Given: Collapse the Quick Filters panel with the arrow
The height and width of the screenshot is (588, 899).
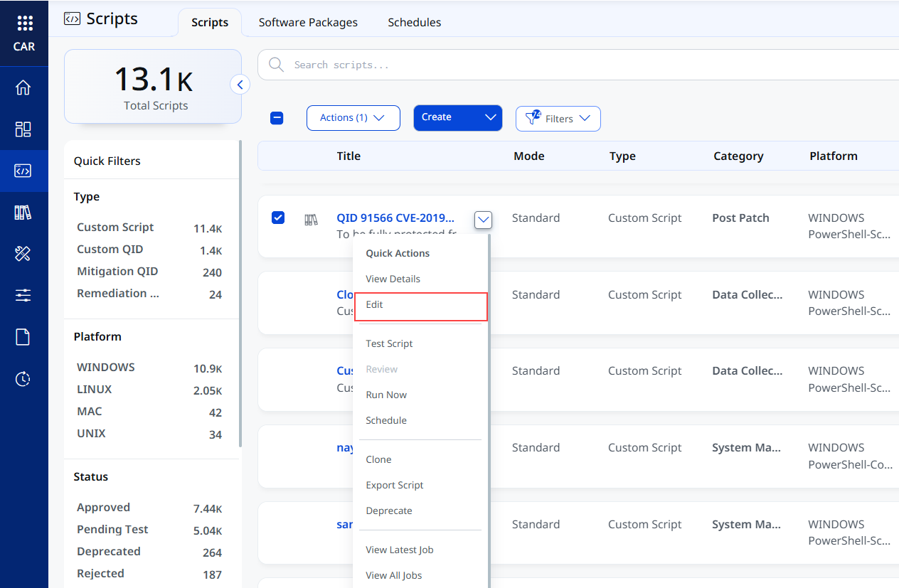Looking at the screenshot, I should (x=240, y=85).
